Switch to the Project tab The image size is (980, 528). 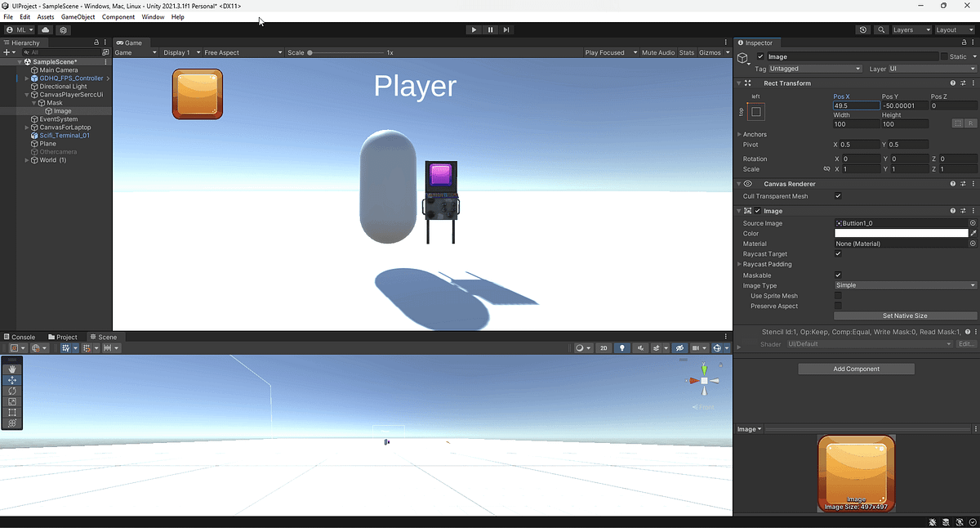pyautogui.click(x=63, y=336)
